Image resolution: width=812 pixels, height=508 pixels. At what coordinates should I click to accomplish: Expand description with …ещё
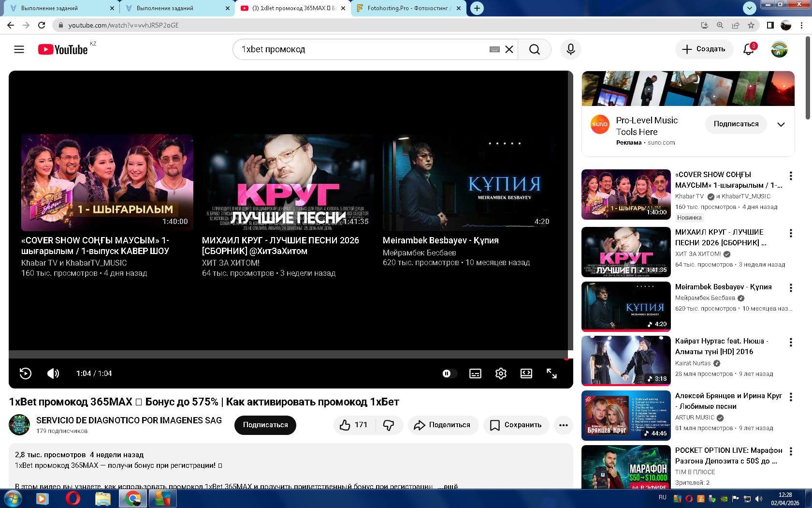coord(448,486)
